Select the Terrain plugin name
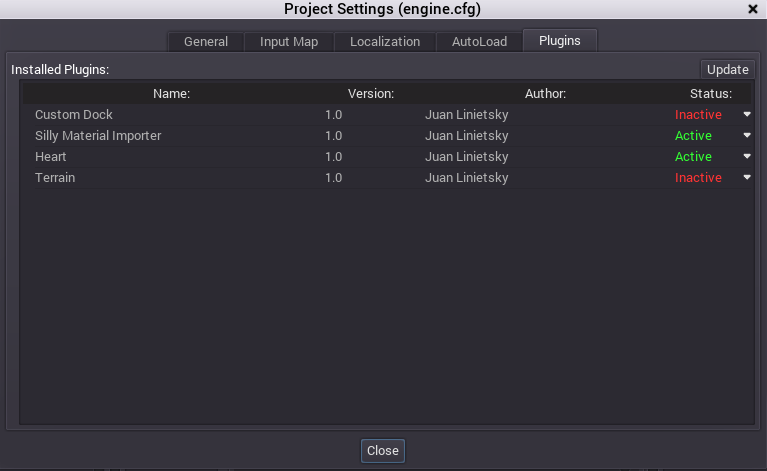This screenshot has height=471, width=767. [55, 178]
